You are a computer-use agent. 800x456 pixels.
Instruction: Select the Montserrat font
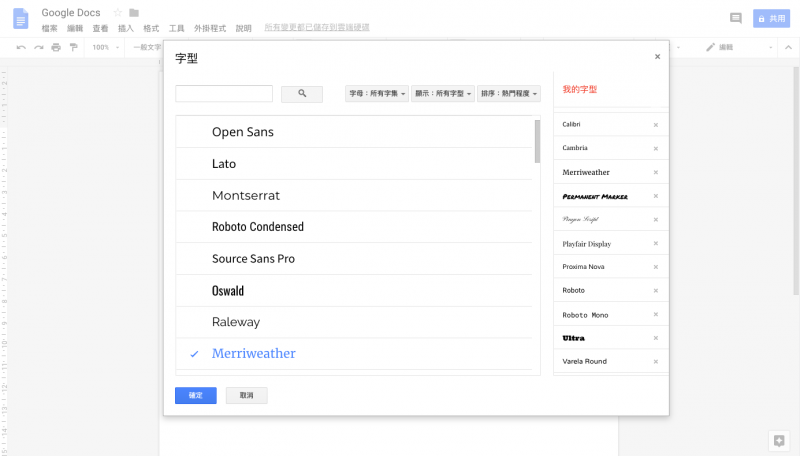[354, 195]
